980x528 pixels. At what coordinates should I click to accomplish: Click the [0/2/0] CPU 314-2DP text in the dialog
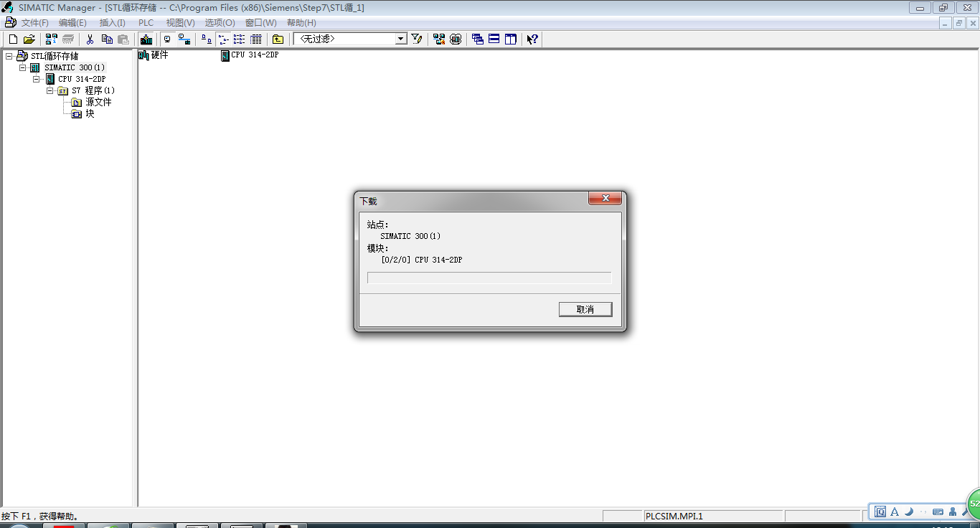point(422,260)
